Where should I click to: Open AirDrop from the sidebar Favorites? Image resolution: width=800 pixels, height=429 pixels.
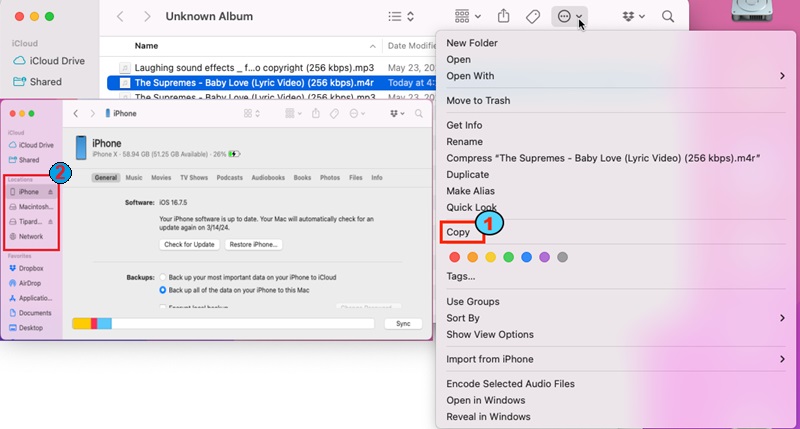30,283
